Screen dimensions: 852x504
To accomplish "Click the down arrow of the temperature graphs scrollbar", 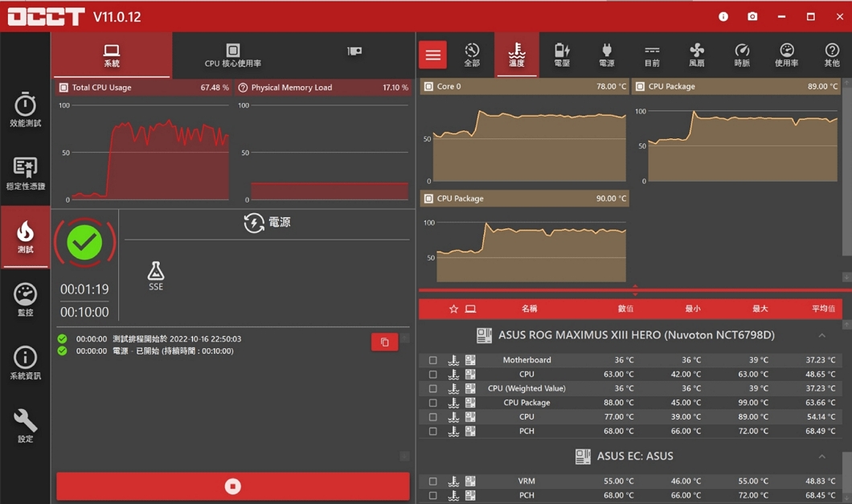I will [846, 277].
